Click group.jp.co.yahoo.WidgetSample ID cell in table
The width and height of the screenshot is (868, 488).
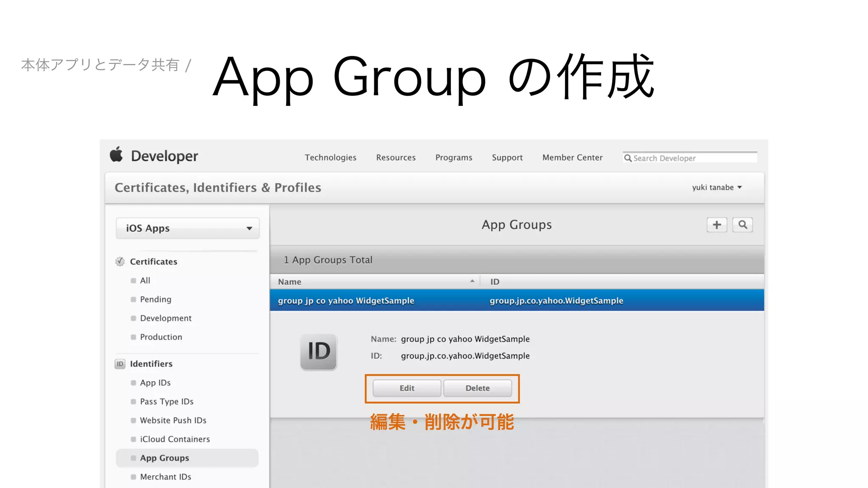pos(556,301)
